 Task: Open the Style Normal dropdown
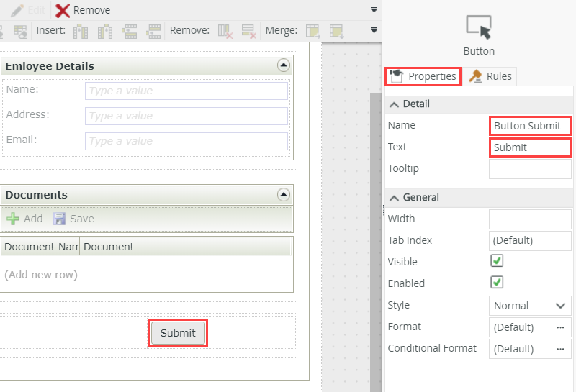[x=530, y=306]
